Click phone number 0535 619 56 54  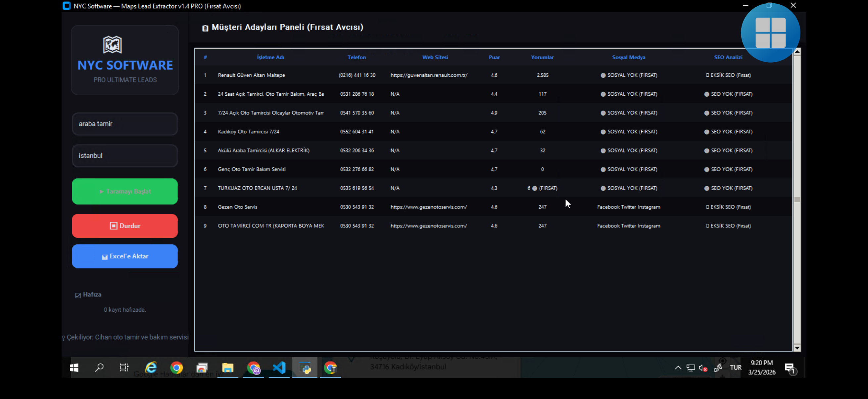click(x=357, y=188)
